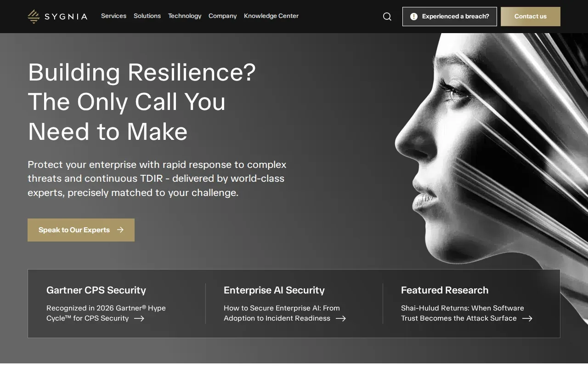Open Gartner CPS Security card heading

[x=96, y=290]
